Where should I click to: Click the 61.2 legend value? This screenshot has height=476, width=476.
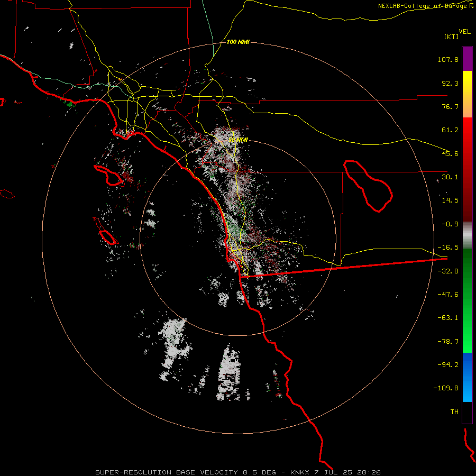450,130
